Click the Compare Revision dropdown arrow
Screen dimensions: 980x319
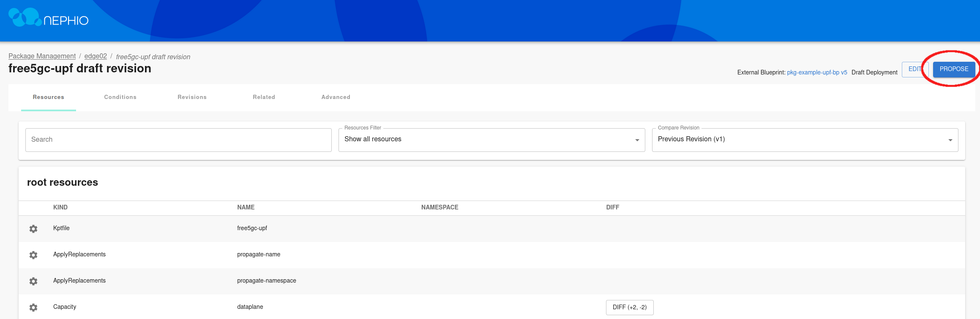pyautogui.click(x=950, y=140)
